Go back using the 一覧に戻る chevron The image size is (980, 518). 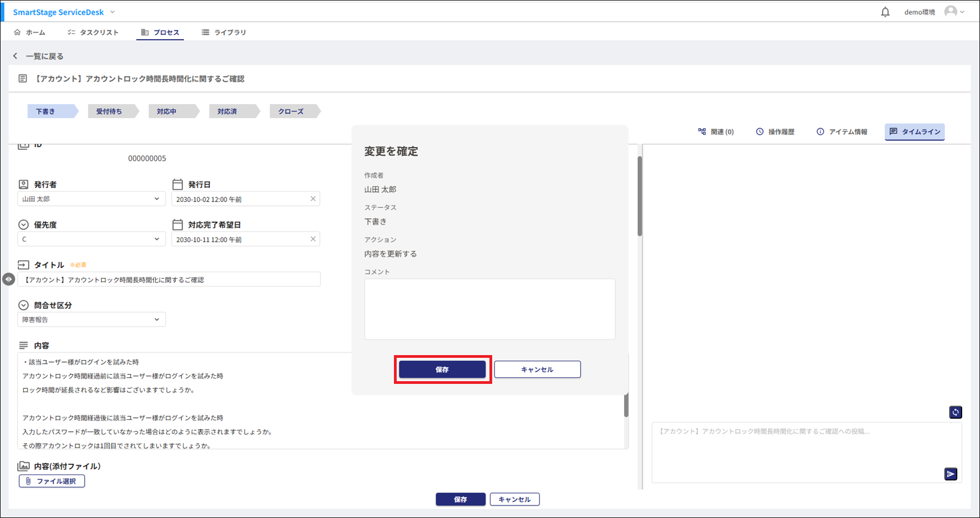point(15,56)
